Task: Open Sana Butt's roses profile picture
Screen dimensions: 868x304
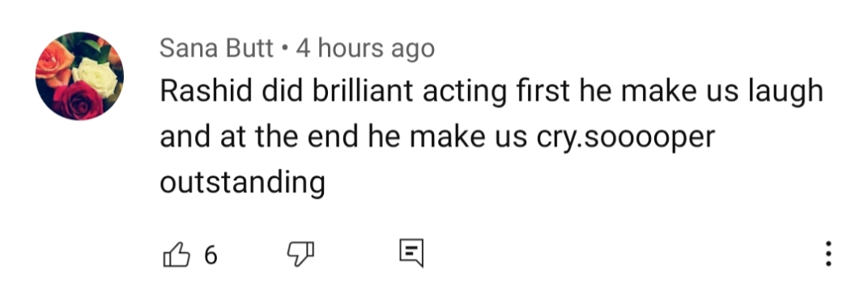Action: click(79, 76)
